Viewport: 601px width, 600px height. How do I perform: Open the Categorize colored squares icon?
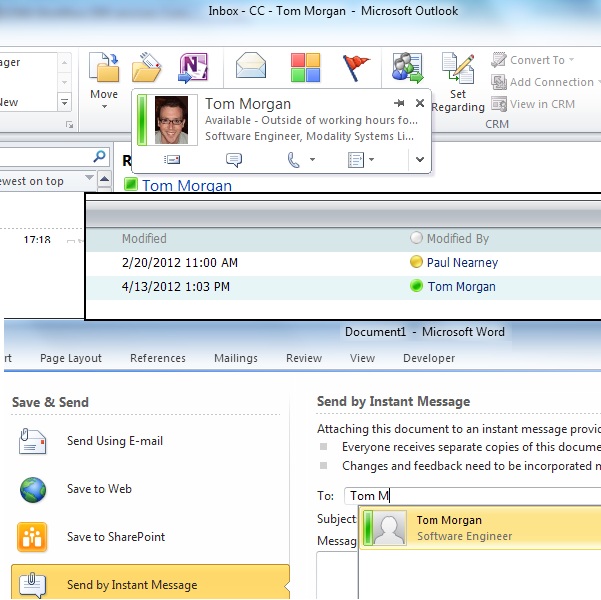(305, 68)
